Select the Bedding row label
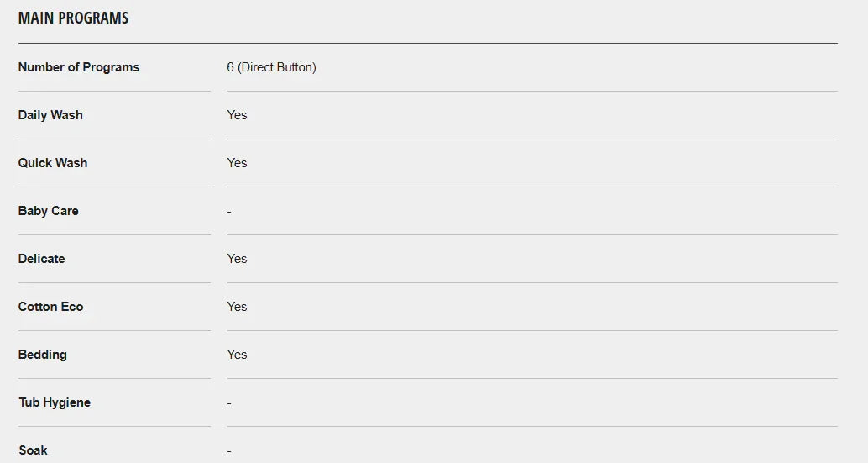Viewport: 868px width, 463px height. point(43,355)
